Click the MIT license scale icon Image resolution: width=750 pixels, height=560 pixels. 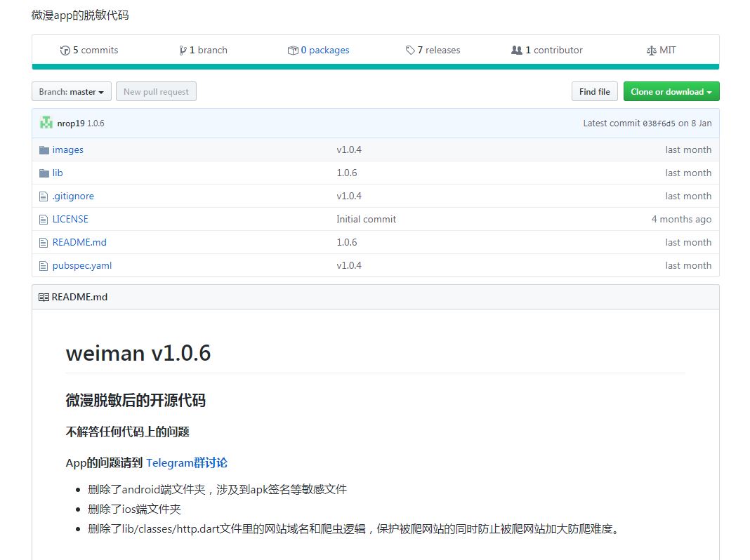[651, 50]
